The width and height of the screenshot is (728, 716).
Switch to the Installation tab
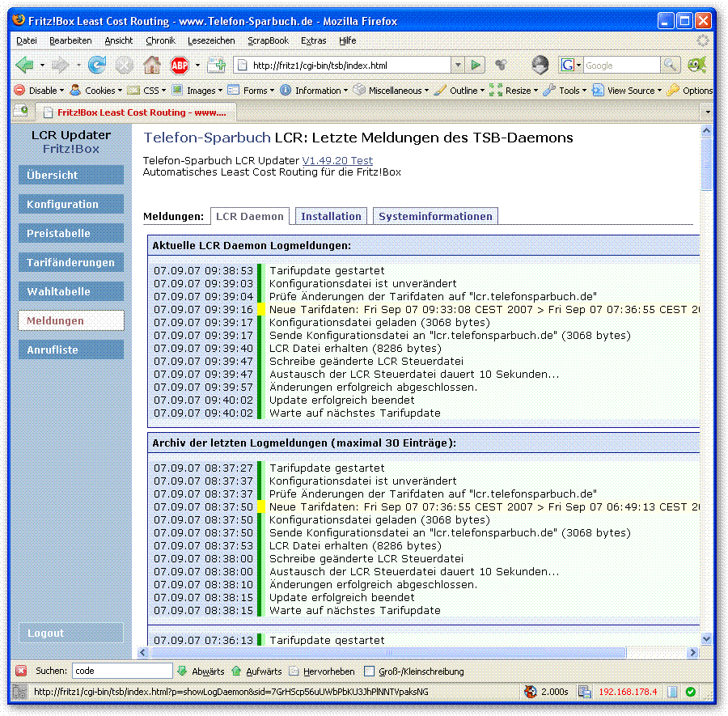point(331,216)
